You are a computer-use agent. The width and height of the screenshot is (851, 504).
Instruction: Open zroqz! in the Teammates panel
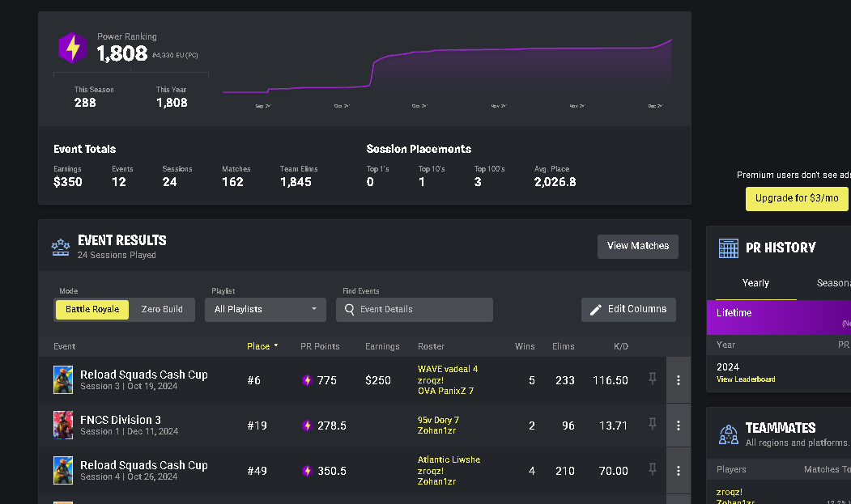pos(730,492)
